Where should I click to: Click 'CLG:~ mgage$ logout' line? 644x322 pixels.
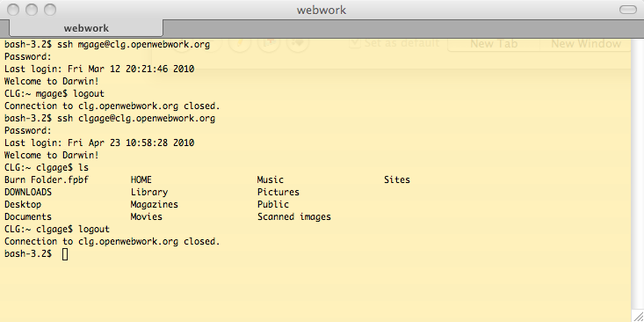pos(54,94)
